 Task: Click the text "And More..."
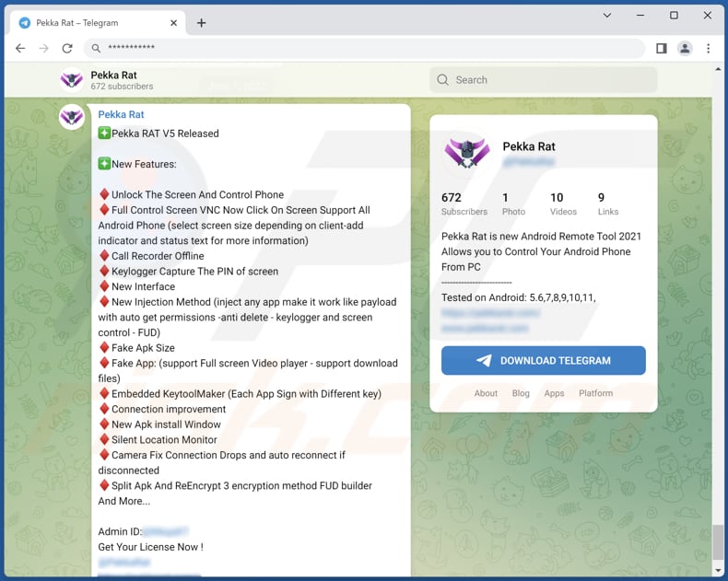click(124, 501)
